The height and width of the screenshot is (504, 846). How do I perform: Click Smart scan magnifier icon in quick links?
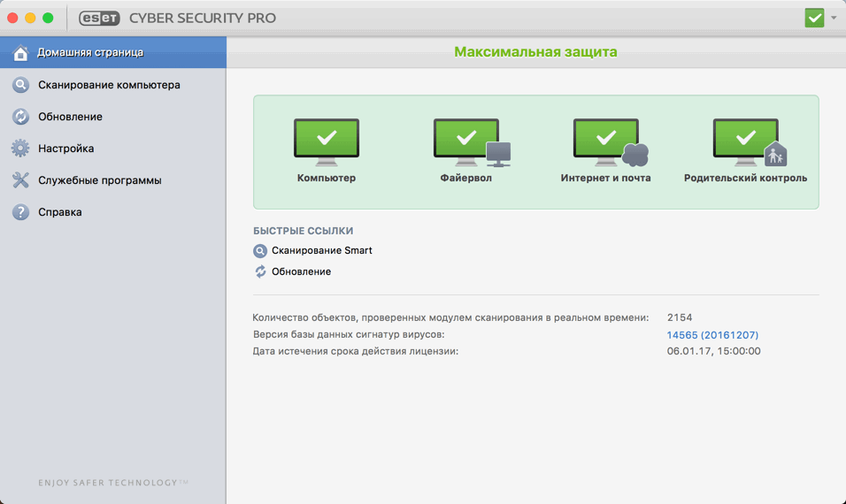tap(260, 250)
